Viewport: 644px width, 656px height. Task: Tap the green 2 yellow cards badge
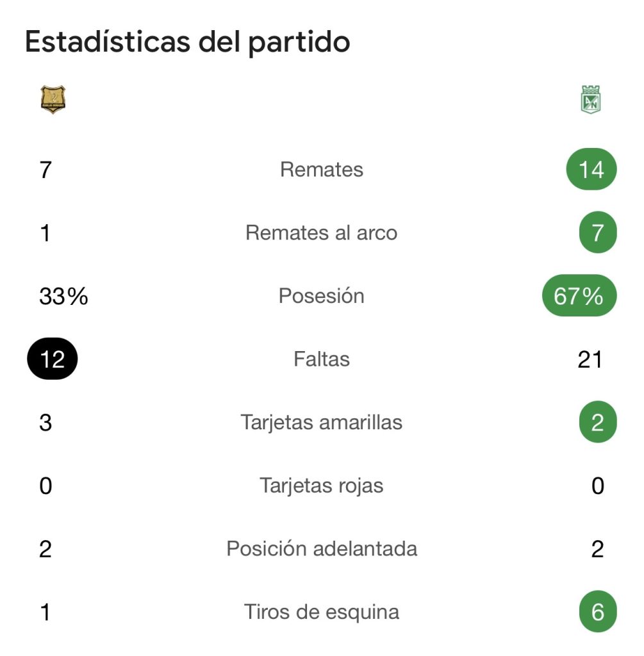pyautogui.click(x=597, y=423)
